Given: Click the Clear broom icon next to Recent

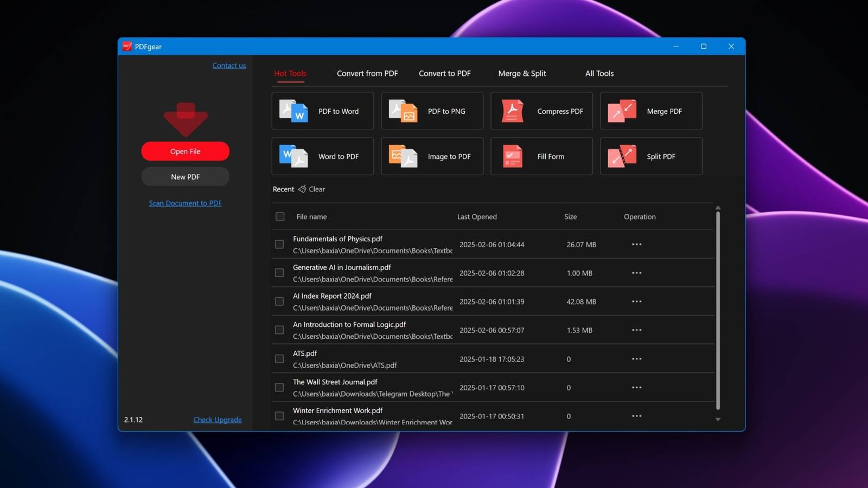Looking at the screenshot, I should click(302, 189).
